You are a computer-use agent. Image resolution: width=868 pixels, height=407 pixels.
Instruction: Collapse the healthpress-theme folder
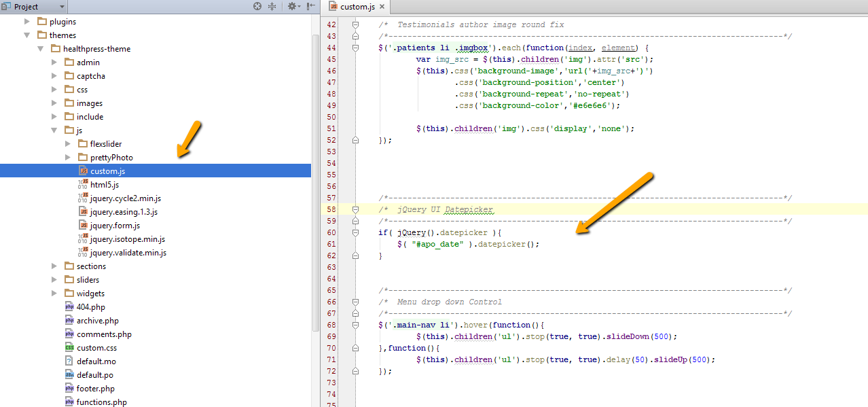[41, 49]
